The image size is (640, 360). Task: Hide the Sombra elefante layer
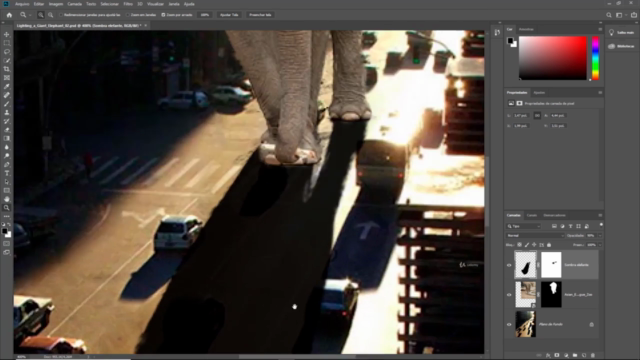click(509, 265)
